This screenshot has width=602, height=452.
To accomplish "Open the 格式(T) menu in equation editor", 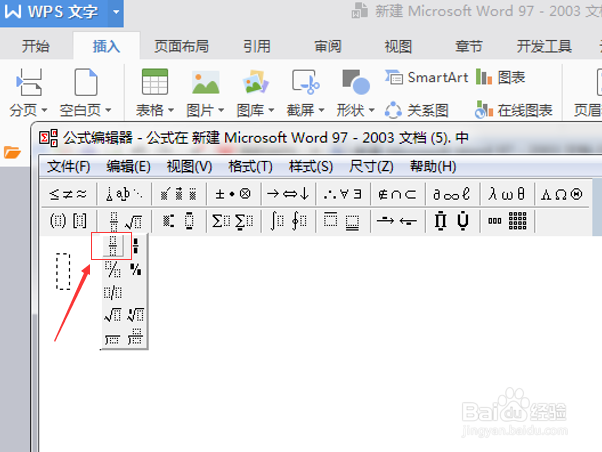I will [250, 167].
